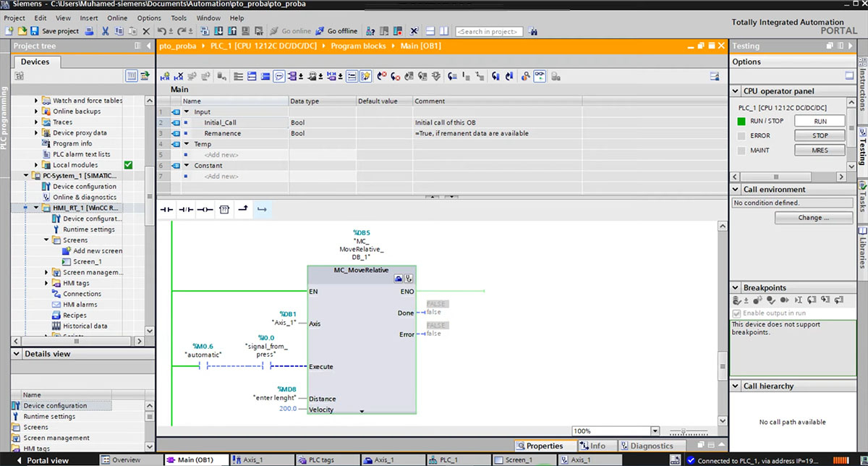Open the Online menu
Screen dimensions: 868x466
pos(117,18)
